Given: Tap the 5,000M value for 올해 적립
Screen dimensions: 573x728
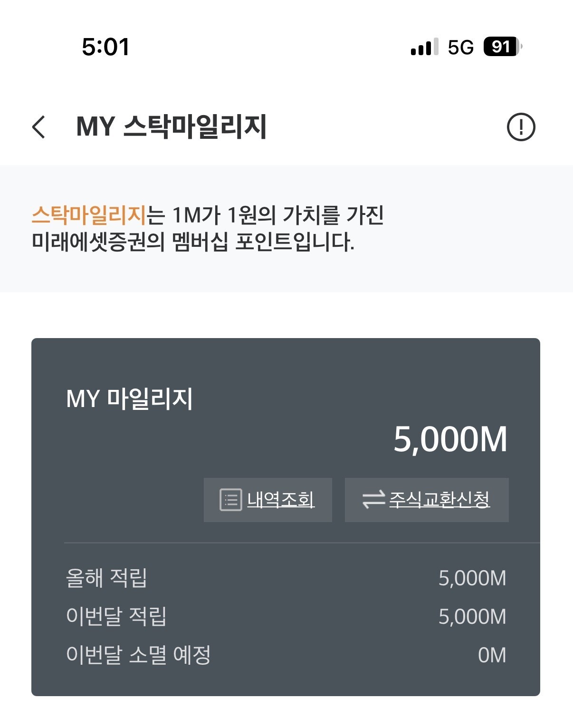Looking at the screenshot, I should pyautogui.click(x=472, y=578).
